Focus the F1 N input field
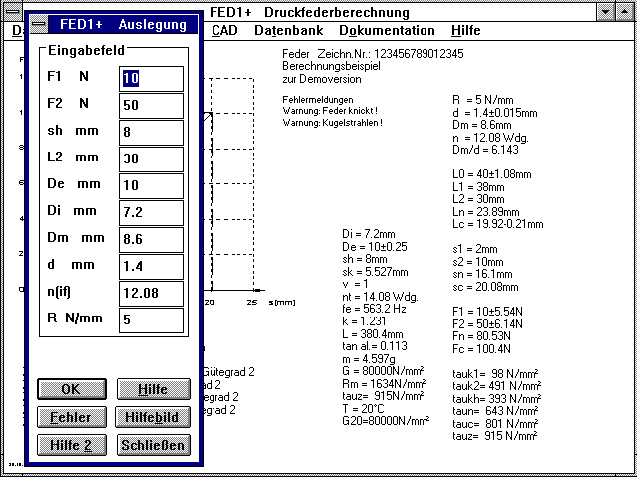This screenshot has height=478, width=637. (x=151, y=78)
